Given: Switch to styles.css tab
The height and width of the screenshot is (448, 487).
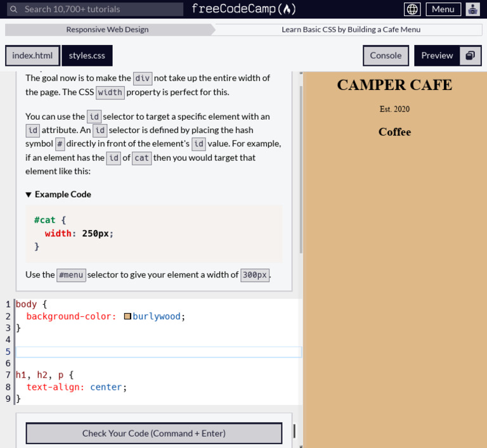Looking at the screenshot, I should tap(87, 56).
